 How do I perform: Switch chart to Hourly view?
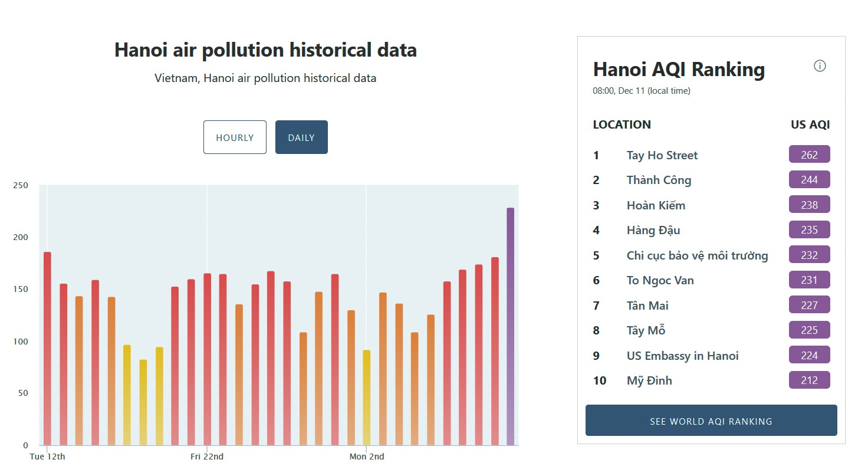[235, 137]
